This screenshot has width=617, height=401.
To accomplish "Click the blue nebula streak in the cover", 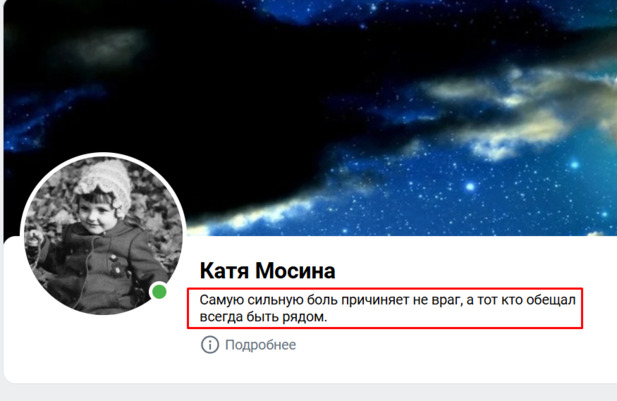I will click(x=51, y=114).
